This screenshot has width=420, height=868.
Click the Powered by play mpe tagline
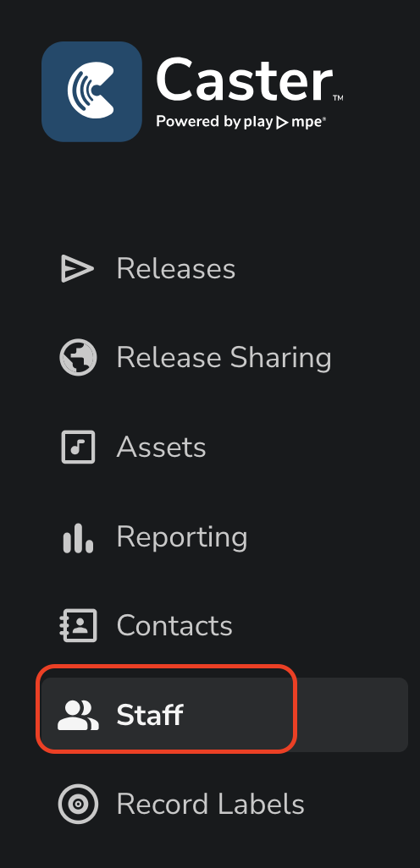241,122
